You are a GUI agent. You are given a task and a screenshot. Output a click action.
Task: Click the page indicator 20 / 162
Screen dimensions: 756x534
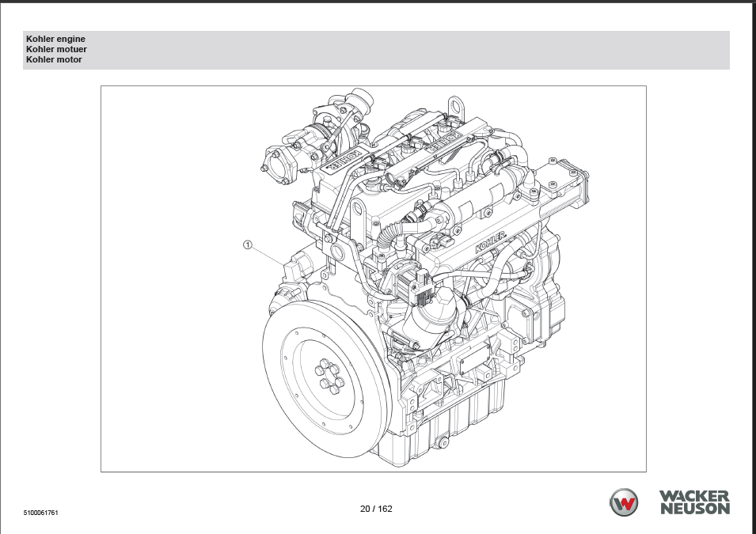coord(376,509)
